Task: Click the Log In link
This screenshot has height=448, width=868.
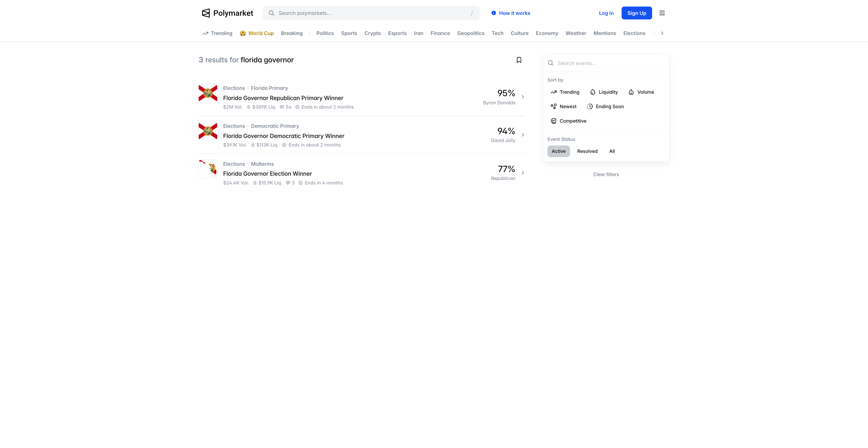Action: click(606, 13)
